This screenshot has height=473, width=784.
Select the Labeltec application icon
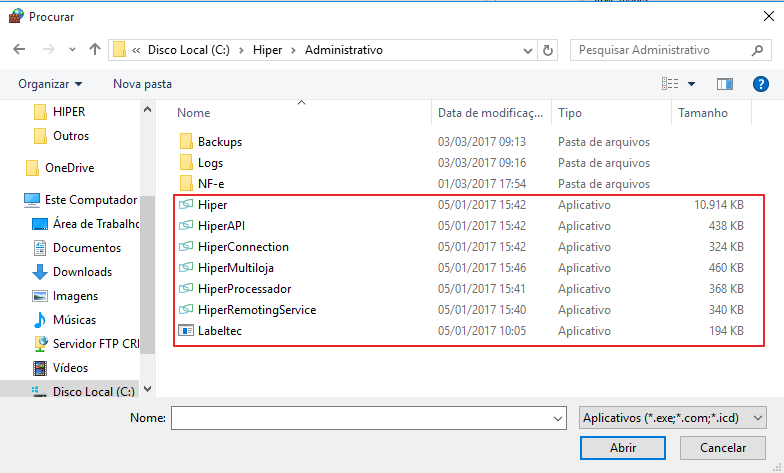[x=186, y=331]
